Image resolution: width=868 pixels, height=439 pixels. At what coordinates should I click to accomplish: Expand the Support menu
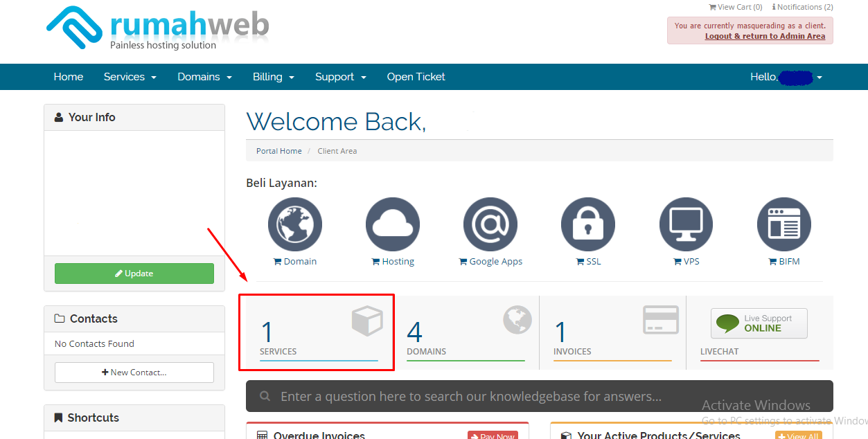pyautogui.click(x=340, y=77)
